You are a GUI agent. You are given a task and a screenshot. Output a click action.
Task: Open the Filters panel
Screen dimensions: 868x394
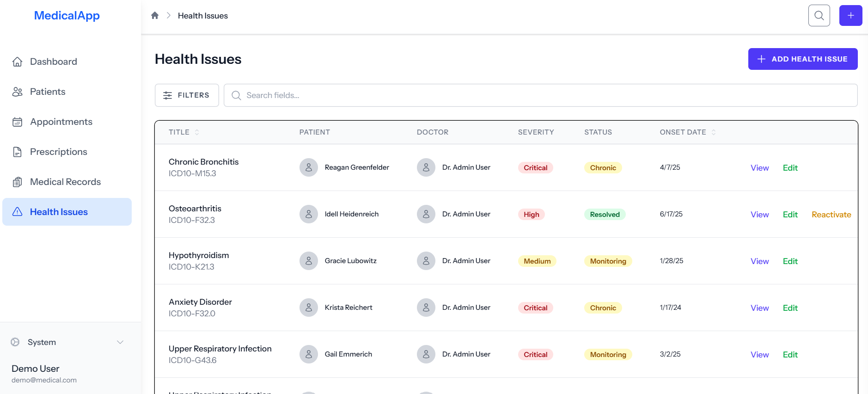click(x=187, y=95)
